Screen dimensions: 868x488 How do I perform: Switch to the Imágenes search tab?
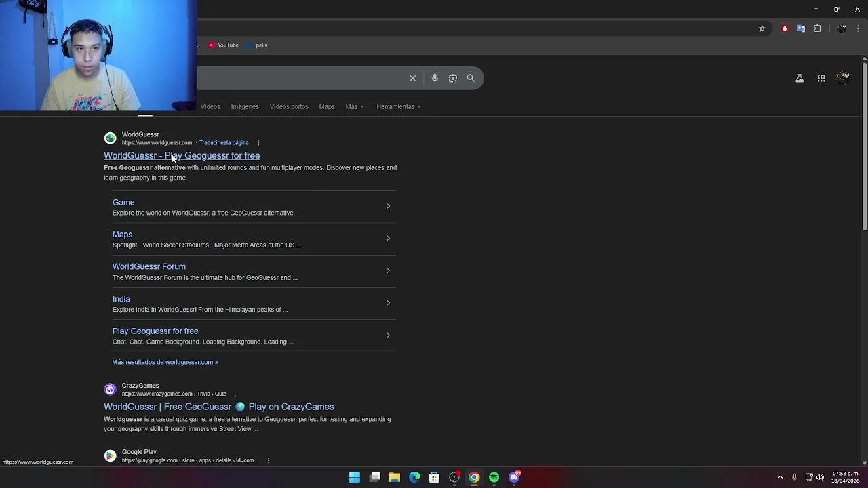[245, 106]
